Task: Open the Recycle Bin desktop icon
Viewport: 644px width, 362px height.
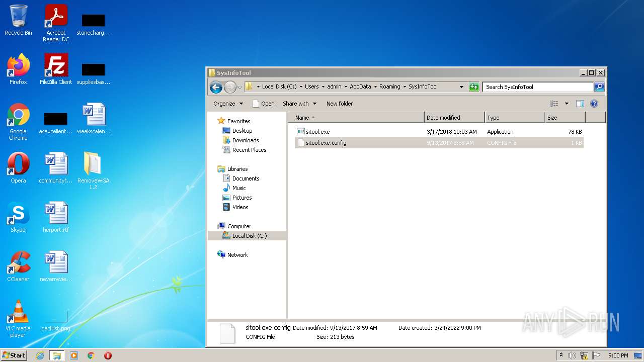Action: tap(18, 20)
